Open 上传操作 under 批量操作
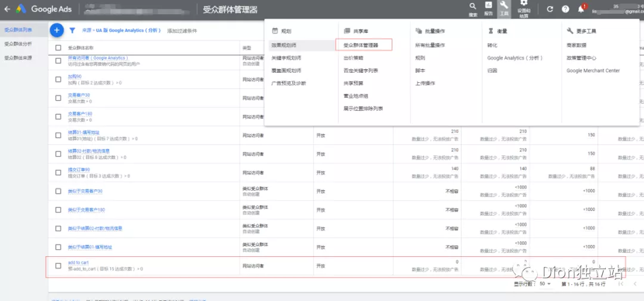The height and width of the screenshot is (301, 644). click(425, 83)
